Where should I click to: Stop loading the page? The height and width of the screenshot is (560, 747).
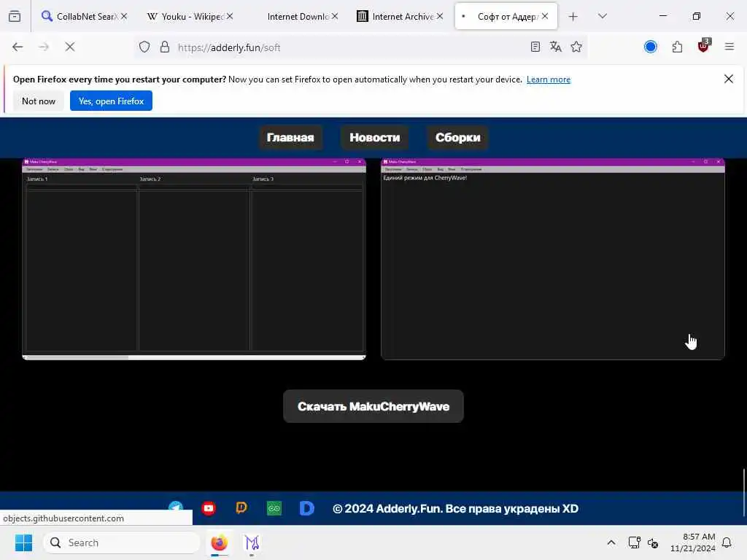tap(69, 47)
